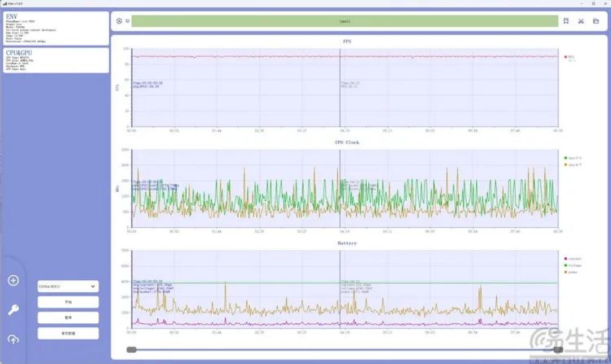
Task: Click the 开始 start button
Action: [68, 302]
